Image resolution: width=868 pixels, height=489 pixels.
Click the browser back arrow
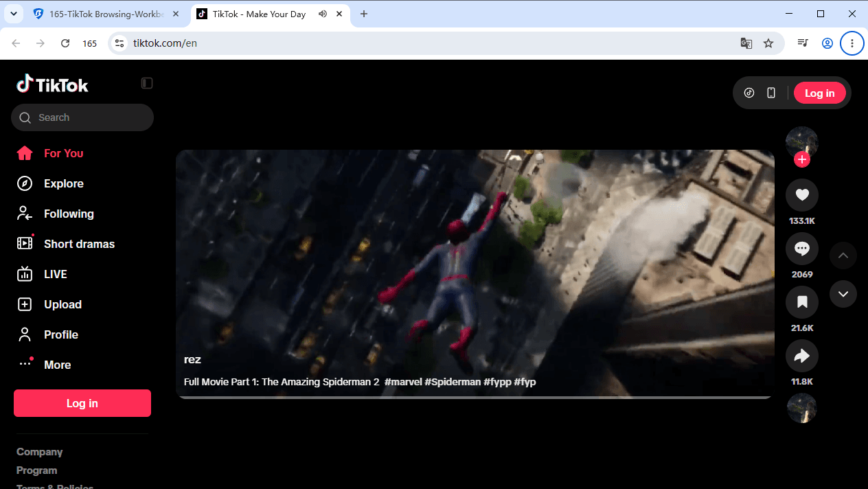point(16,43)
